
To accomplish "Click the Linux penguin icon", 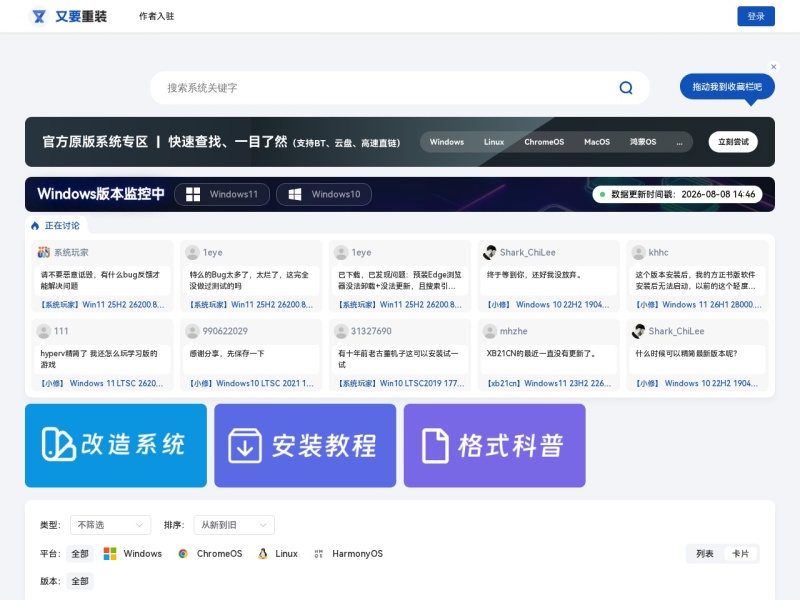I will click(263, 554).
